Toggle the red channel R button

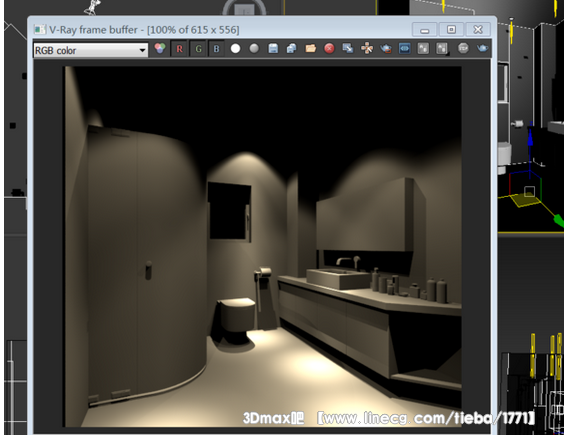179,49
